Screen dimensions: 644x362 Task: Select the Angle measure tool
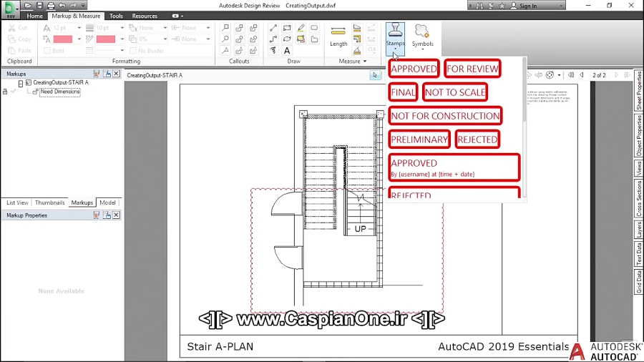tap(357, 51)
